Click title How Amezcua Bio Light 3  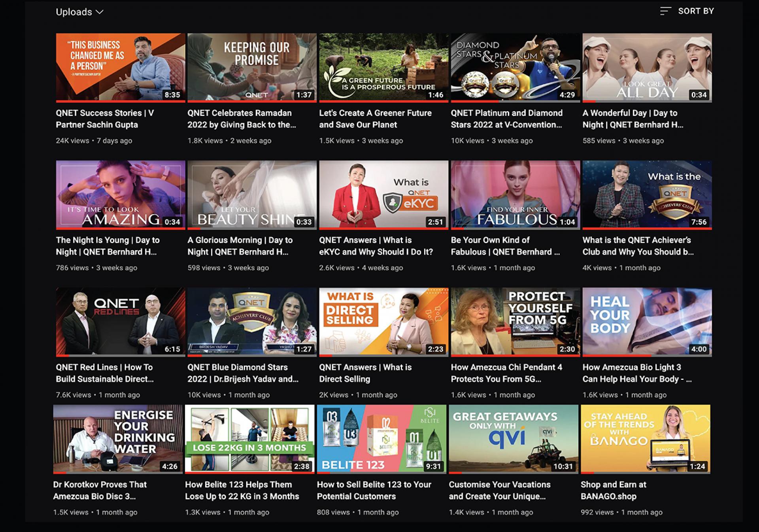point(637,373)
